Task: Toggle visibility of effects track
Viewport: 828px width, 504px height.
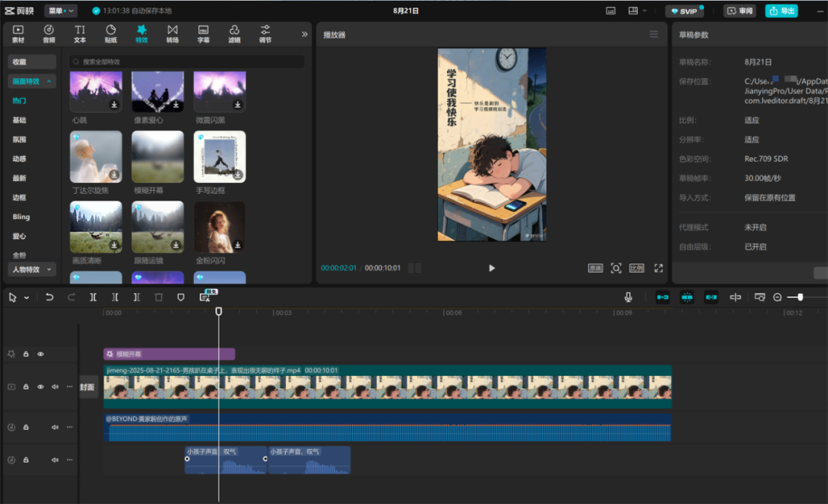Action: pyautogui.click(x=41, y=354)
